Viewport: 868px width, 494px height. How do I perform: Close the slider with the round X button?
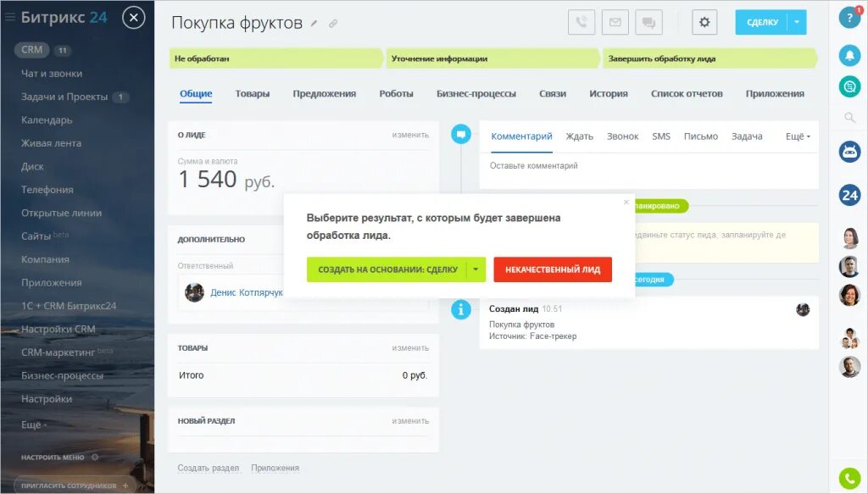click(x=133, y=18)
